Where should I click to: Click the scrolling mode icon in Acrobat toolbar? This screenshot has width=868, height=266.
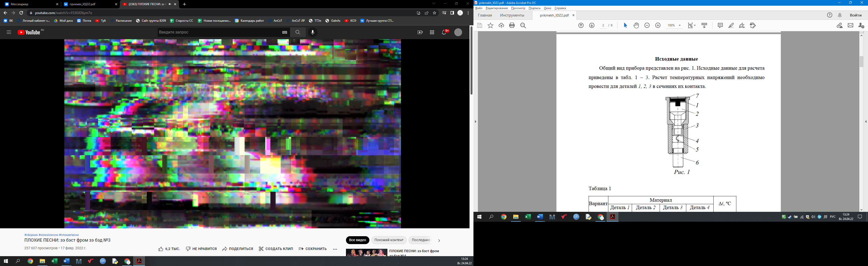[704, 26]
